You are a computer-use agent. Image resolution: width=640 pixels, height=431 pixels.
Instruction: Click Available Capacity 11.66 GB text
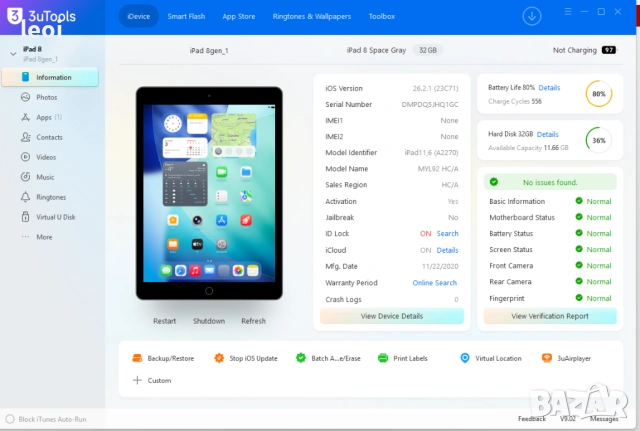(528, 148)
